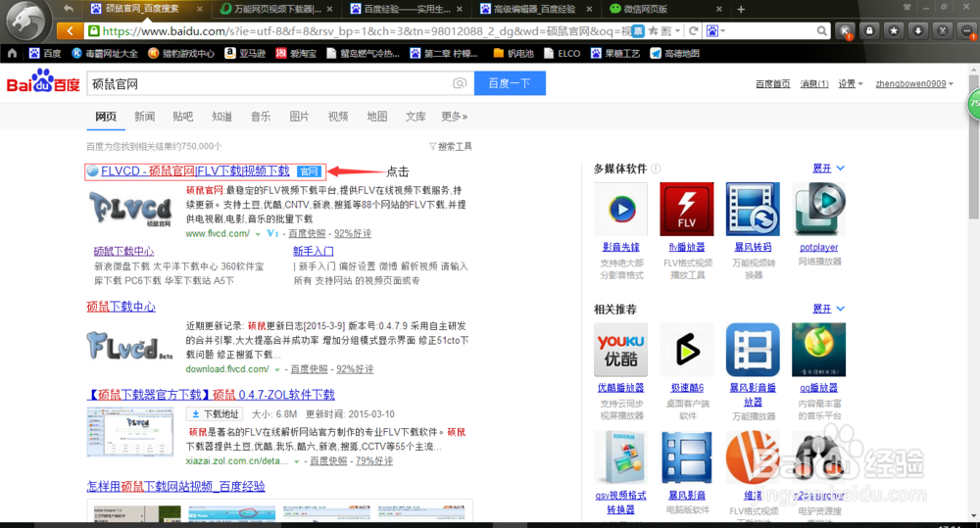This screenshot has height=528, width=980.
Task: Click the Baidu search input containing 硕鼠官网
Action: coord(269,83)
